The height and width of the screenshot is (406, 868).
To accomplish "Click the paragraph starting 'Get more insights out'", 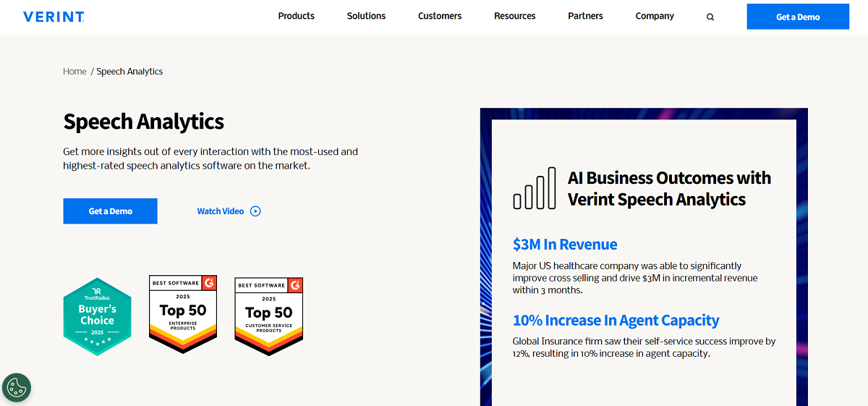I will [210, 158].
